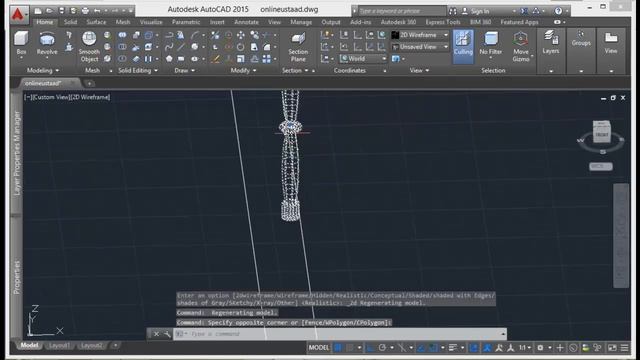
Task: Open the View panel button at ribbon end
Action: [611, 42]
